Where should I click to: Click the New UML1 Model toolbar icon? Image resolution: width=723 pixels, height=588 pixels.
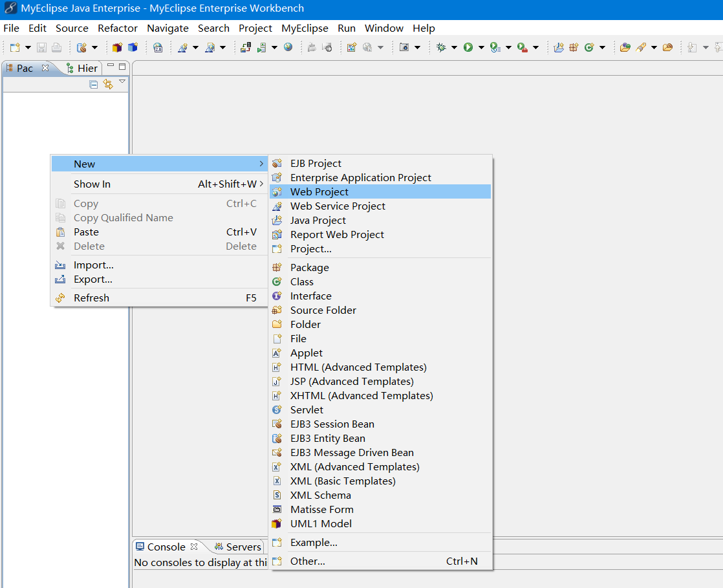click(117, 47)
